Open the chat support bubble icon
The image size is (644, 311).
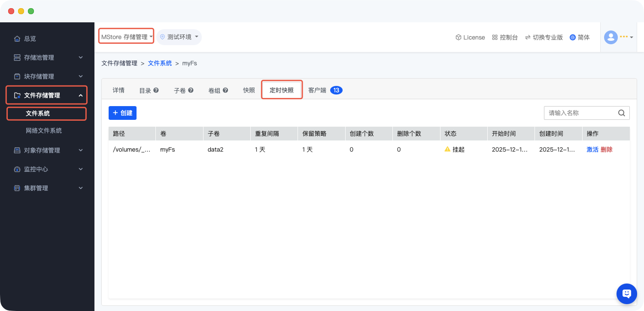tap(626, 294)
